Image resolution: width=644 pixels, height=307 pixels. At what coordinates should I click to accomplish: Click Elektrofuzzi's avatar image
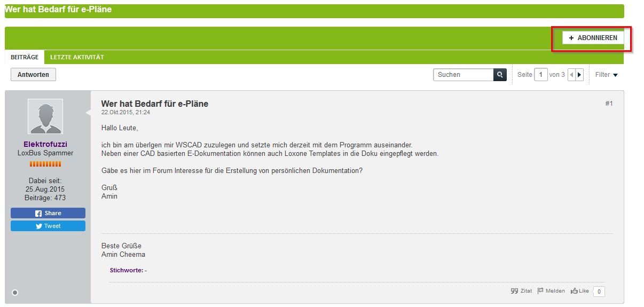pyautogui.click(x=45, y=116)
